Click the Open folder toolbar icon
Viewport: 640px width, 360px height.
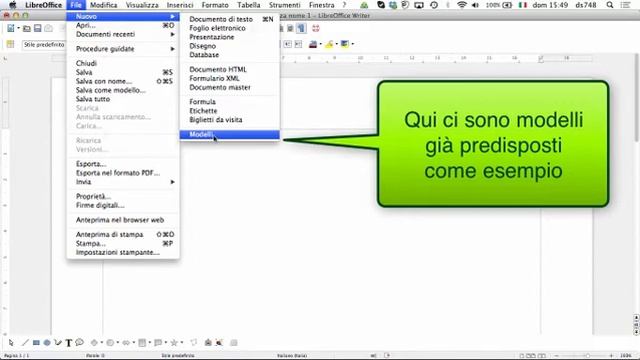pos(27,29)
